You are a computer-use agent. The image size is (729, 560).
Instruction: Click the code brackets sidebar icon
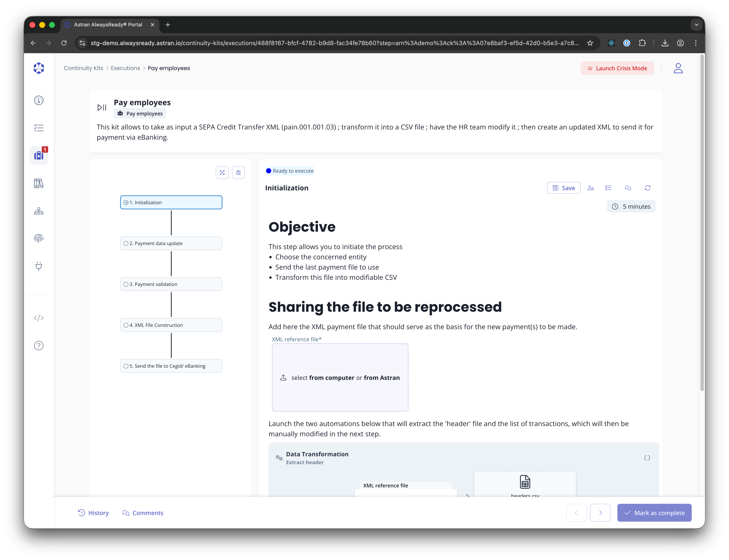39,318
